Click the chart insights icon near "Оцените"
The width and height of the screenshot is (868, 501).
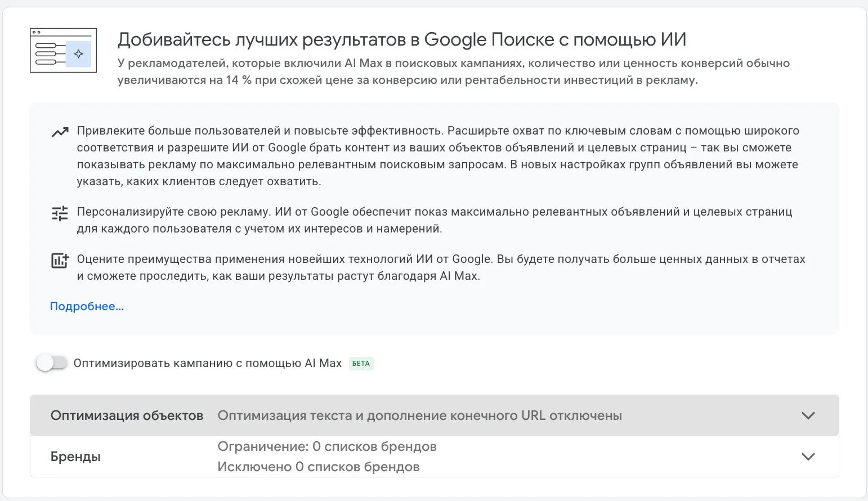point(60,261)
